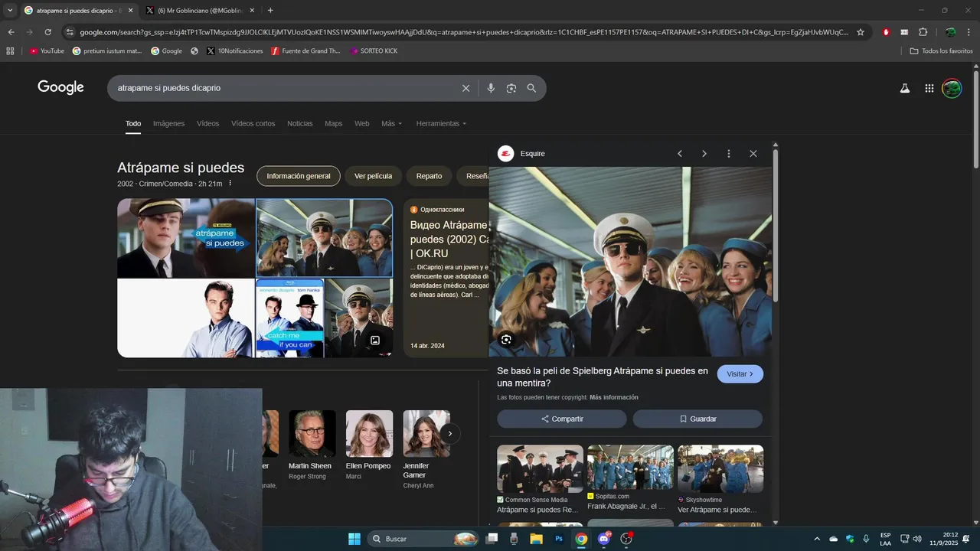Open more options beside movie runtime
Screen dimensions: 980x551
pos(230,184)
